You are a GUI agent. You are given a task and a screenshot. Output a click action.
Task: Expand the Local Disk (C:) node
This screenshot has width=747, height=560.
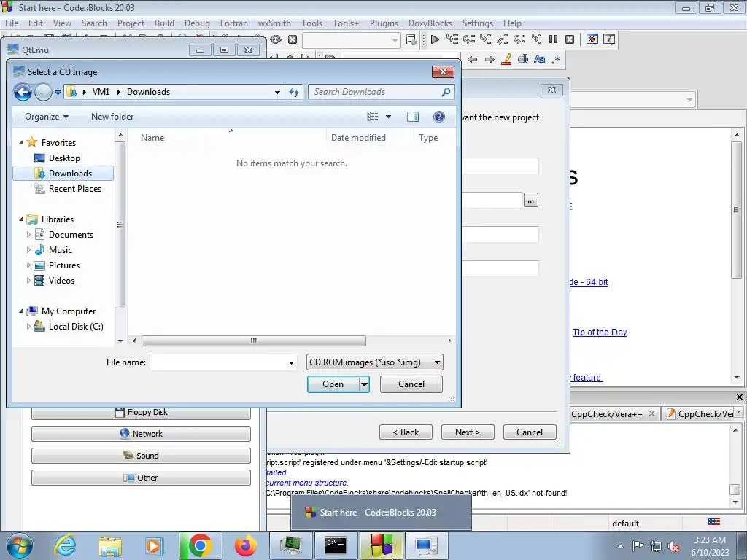pos(28,326)
